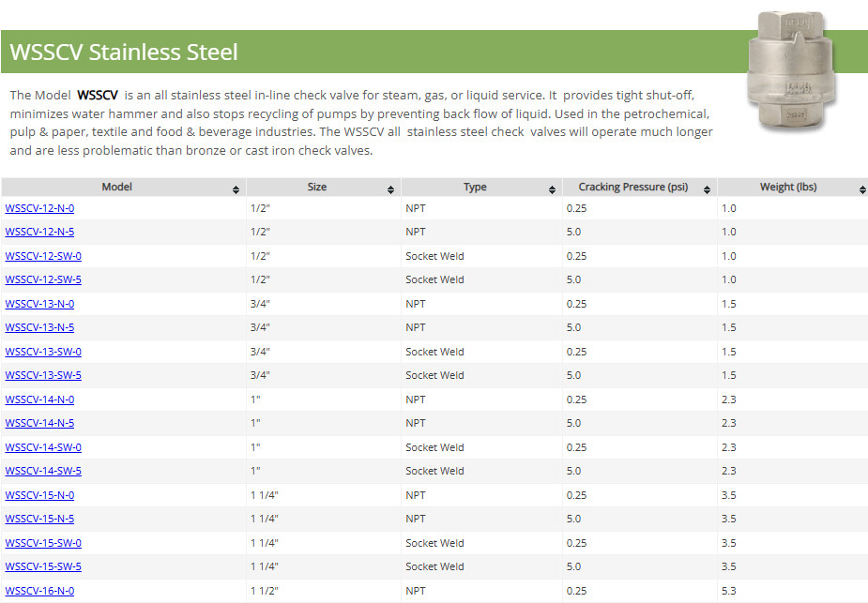Select the WSSCV-13-SW-5 link
Screen dimensions: 868x603
coord(43,375)
